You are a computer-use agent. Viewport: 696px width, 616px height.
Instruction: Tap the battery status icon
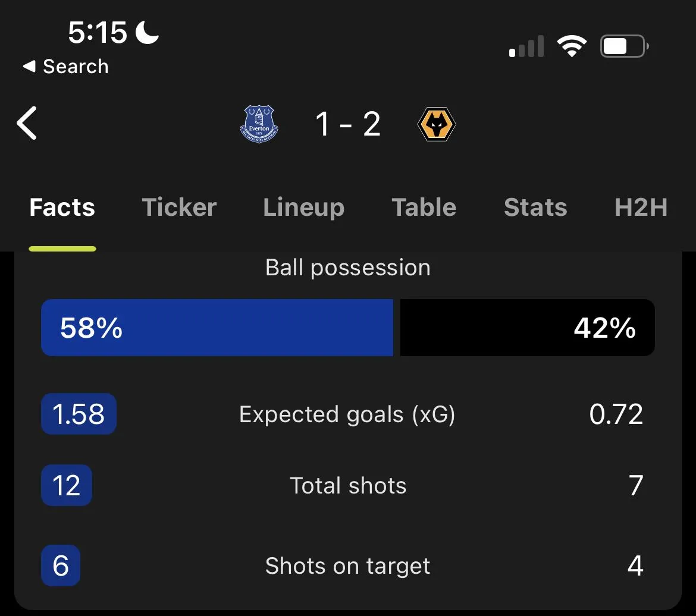pyautogui.click(x=624, y=46)
